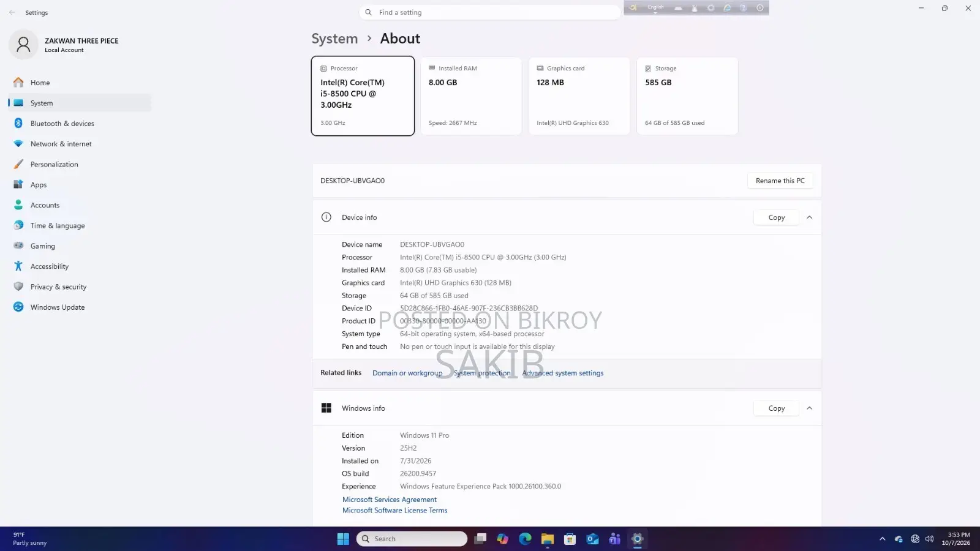The height and width of the screenshot is (551, 980).
Task: Open the ZAKWAN THREE PIECE account profile
Action: pos(64,45)
